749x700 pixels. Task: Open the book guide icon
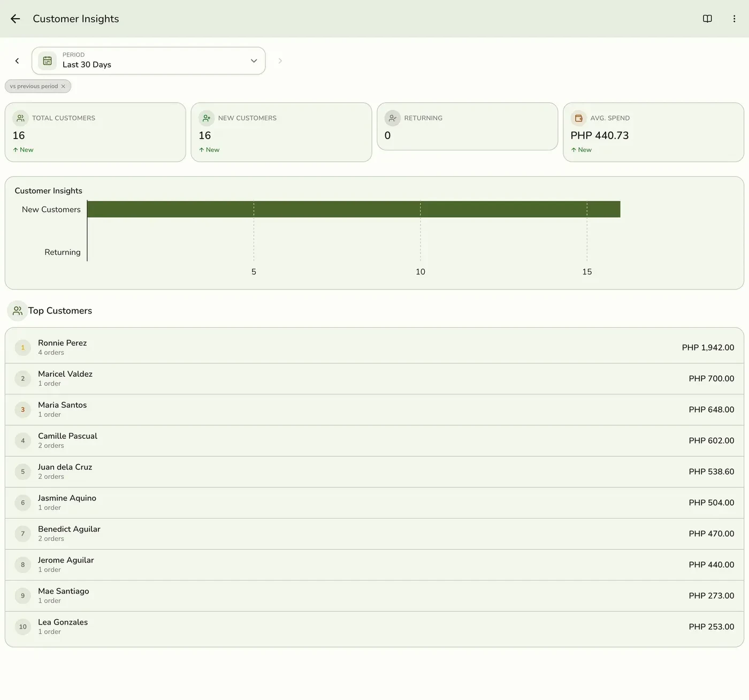[707, 19]
